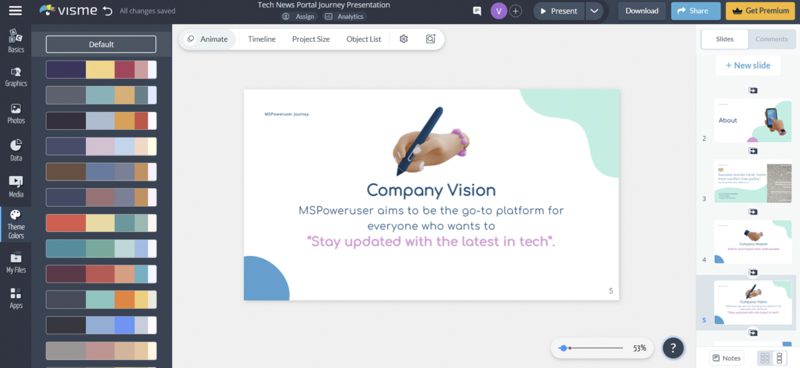Switch to grid slide view icon
This screenshot has height=368, width=800.
764,358
